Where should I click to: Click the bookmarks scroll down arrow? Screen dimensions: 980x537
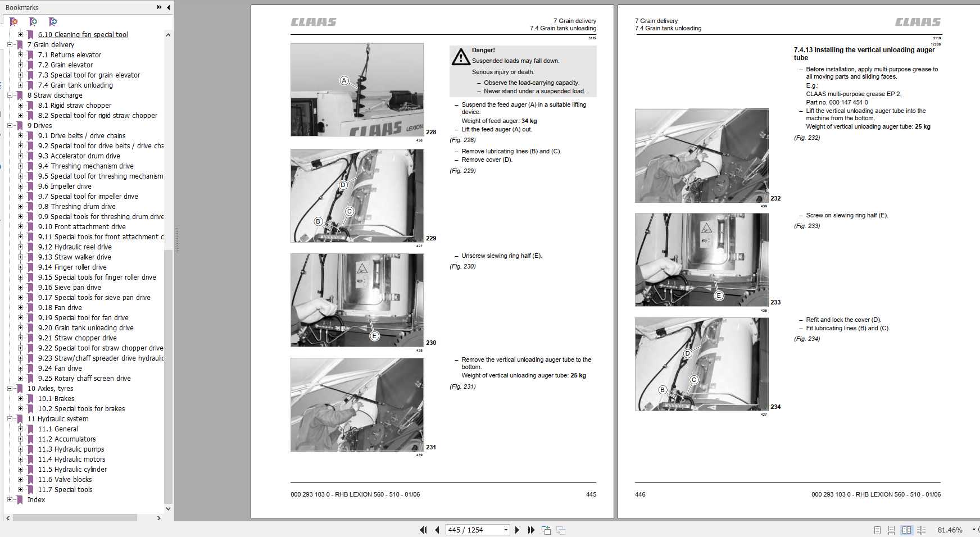pos(168,509)
